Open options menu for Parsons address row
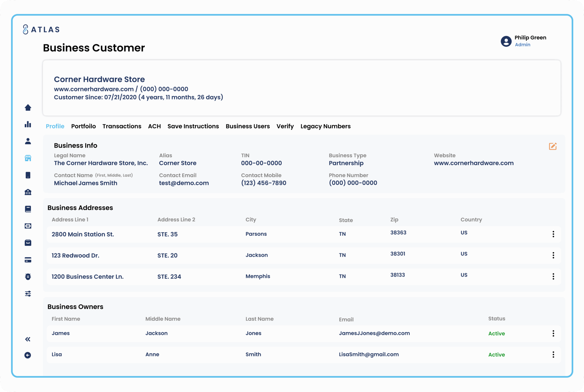The height and width of the screenshot is (392, 584). click(x=553, y=234)
